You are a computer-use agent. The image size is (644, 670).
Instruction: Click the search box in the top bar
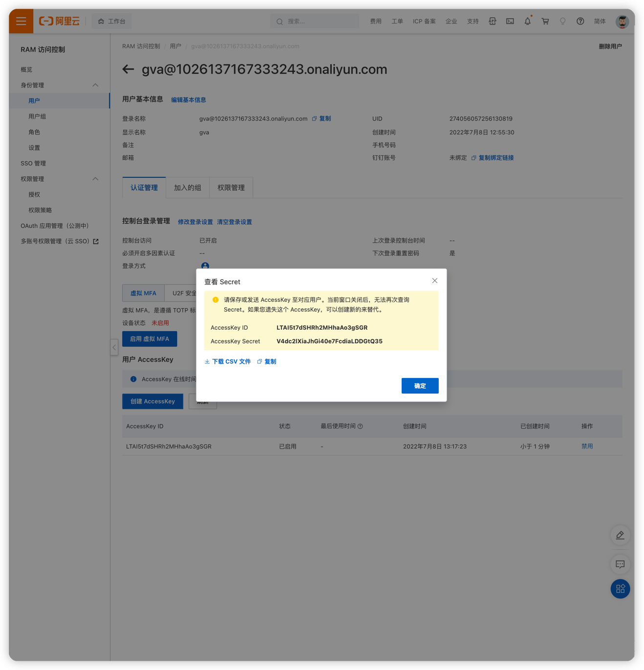(x=315, y=21)
